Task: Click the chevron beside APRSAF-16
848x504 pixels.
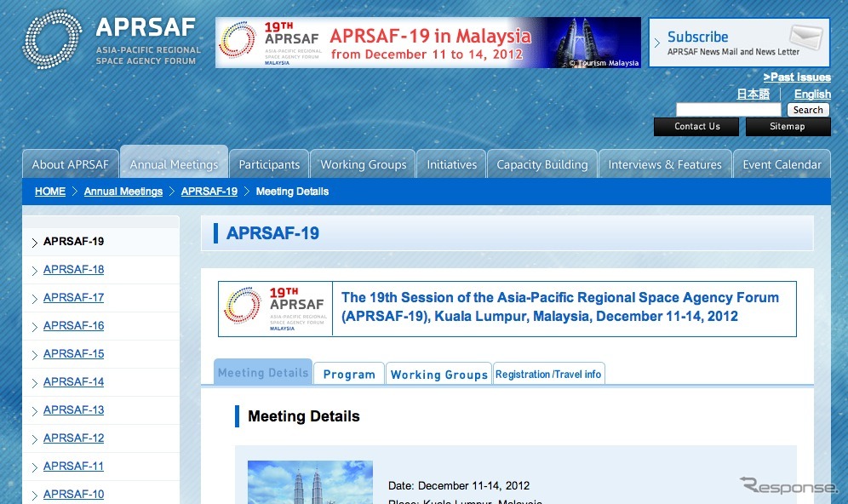Action: pyautogui.click(x=35, y=327)
